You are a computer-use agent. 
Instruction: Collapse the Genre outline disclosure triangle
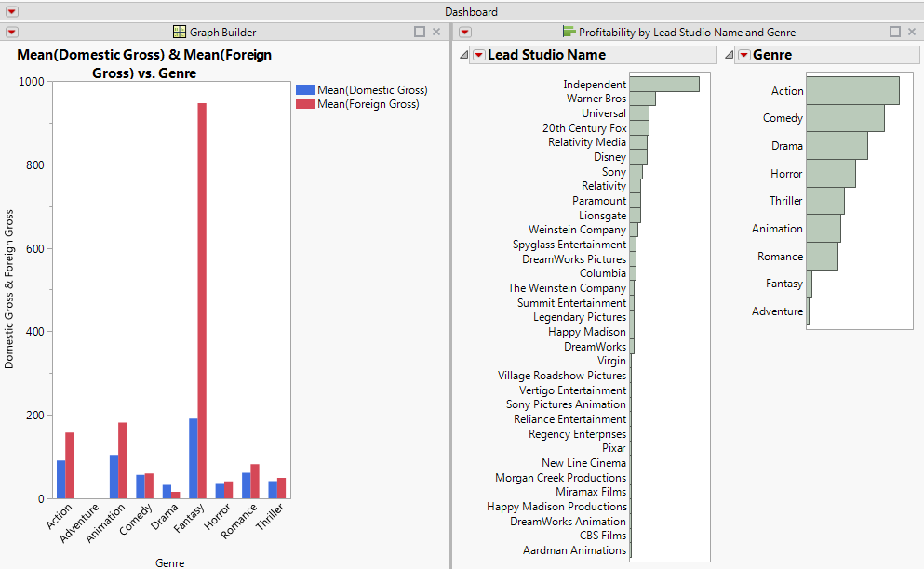pos(729,55)
